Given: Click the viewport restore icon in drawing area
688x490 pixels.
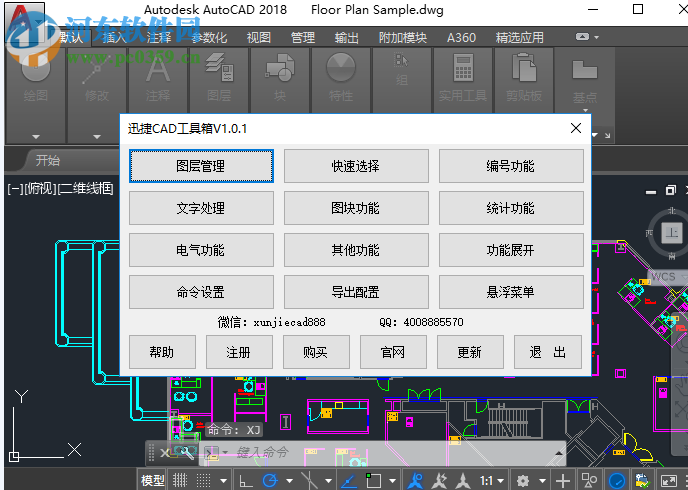Looking at the screenshot, I should 670,190.
